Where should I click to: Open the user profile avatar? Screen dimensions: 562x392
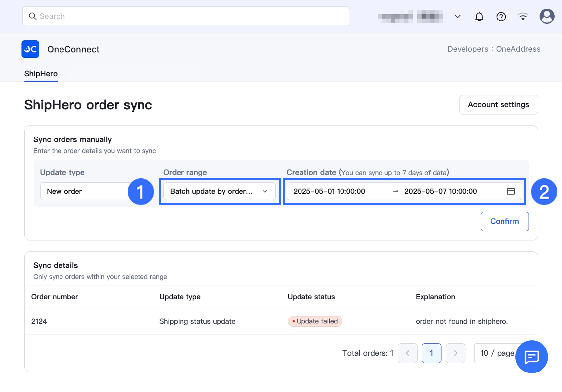click(547, 17)
